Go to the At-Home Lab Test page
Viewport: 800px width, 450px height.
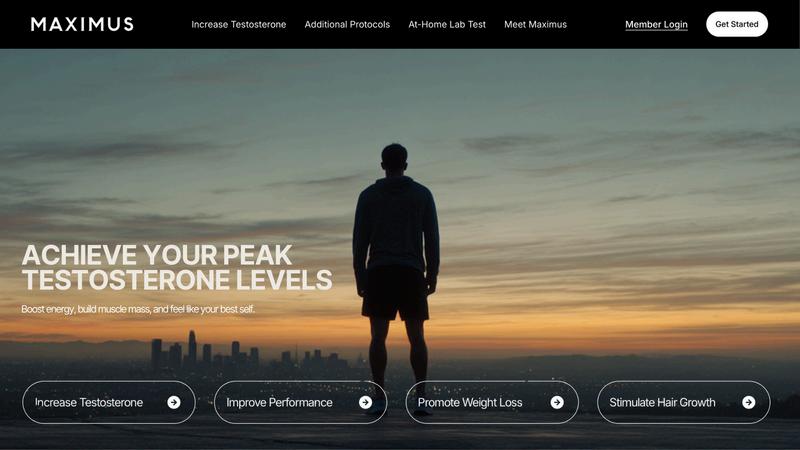(447, 24)
